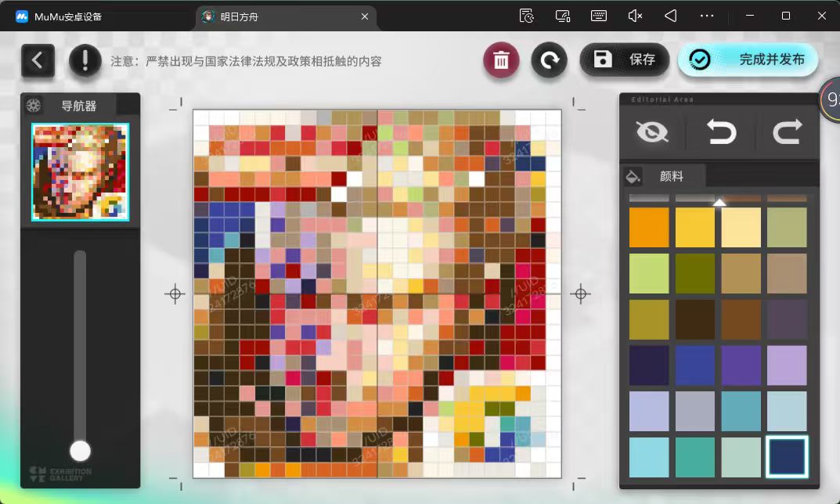Pick the dusky grey-purple swatch
Image resolution: width=840 pixels, height=504 pixels.
point(787,320)
